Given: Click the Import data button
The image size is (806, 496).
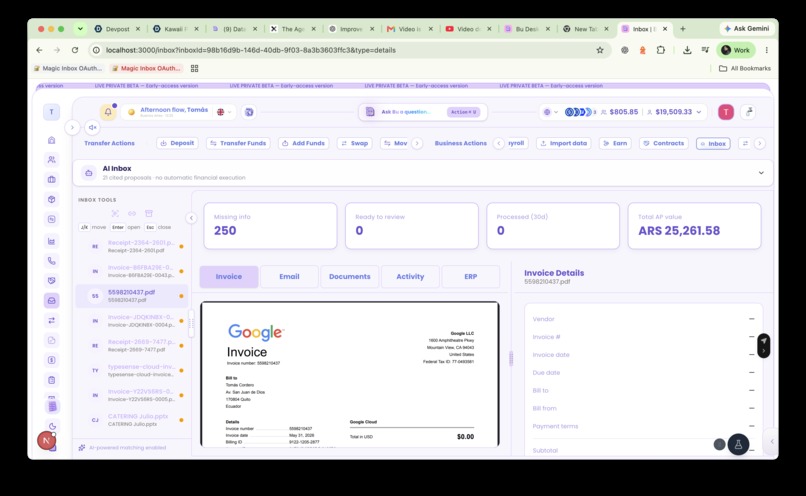Looking at the screenshot, I should tap(563, 143).
